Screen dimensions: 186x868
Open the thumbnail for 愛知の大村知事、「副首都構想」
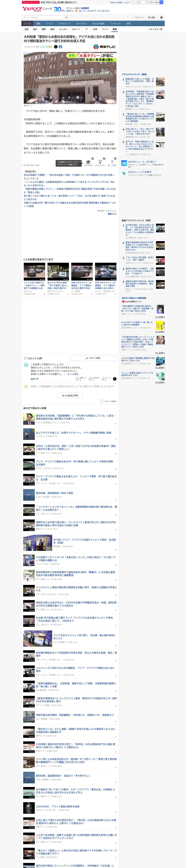[x=29, y=419]
